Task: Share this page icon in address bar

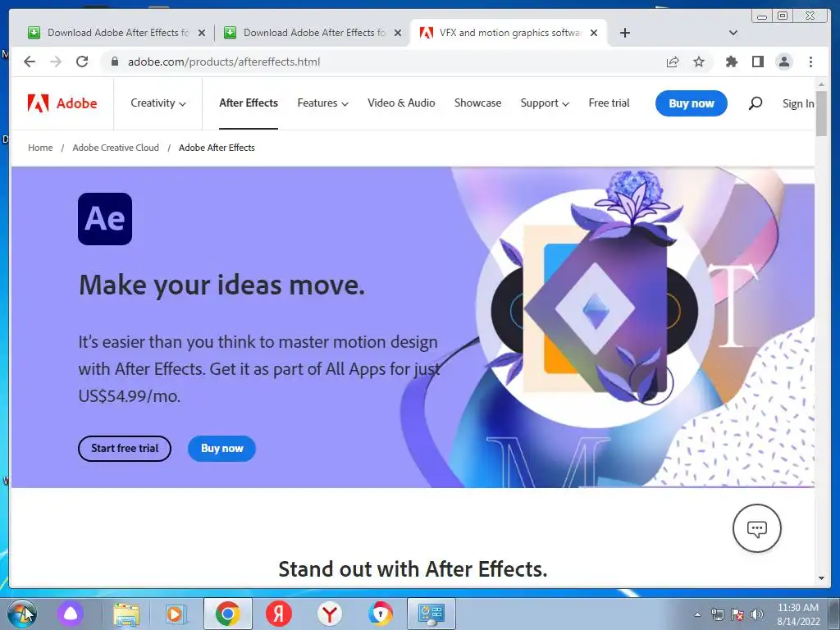Action: pos(673,62)
